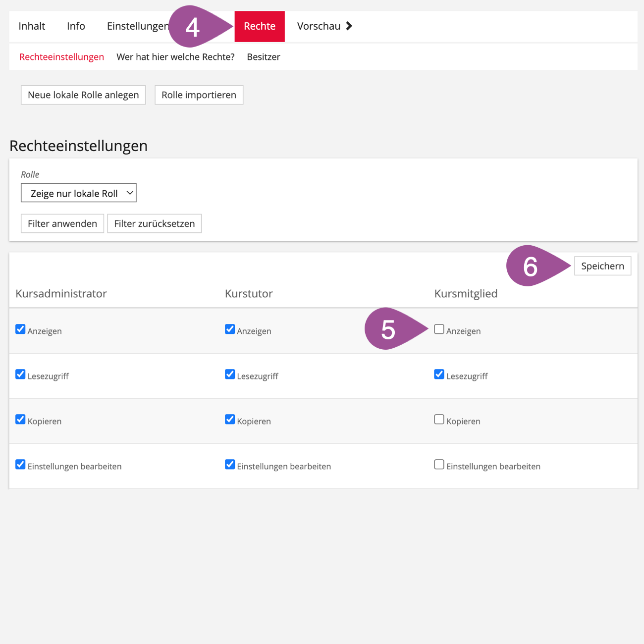
Task: Uncheck Kopieren for Kursadministrator
Action: click(x=20, y=420)
